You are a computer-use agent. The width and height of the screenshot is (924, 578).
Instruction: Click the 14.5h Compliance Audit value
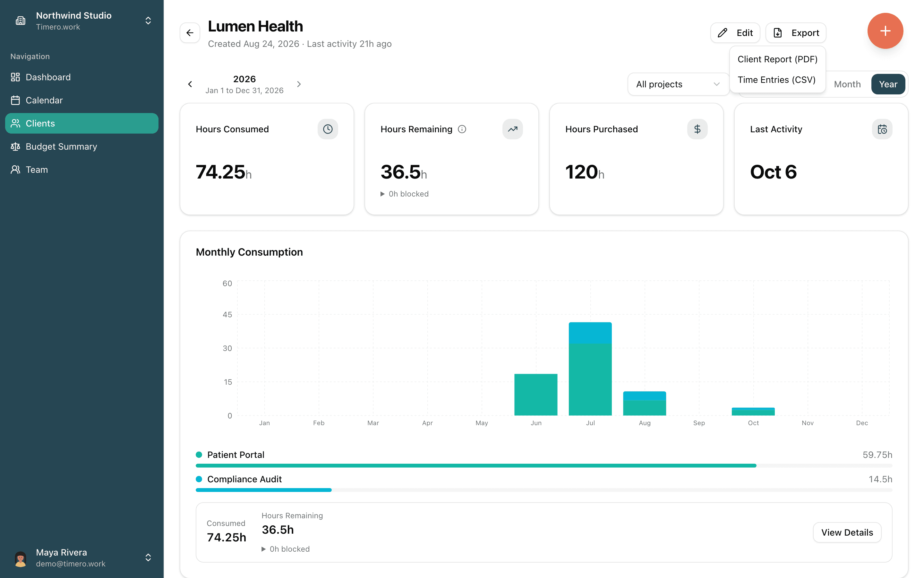coord(880,479)
